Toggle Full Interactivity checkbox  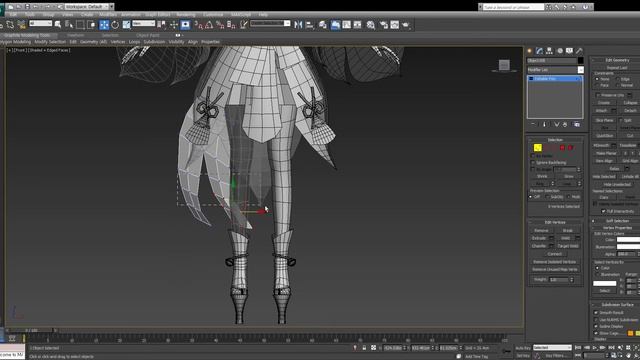click(x=603, y=211)
